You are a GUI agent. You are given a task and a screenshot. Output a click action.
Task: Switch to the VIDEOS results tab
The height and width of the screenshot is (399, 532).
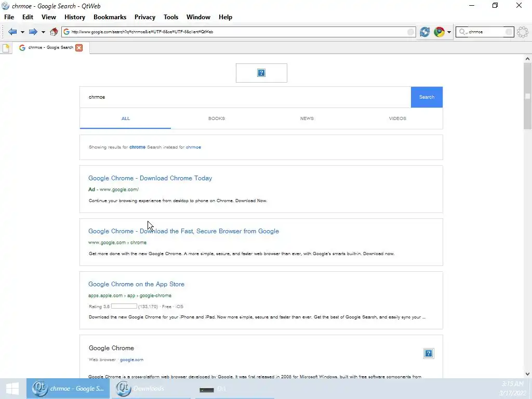pyautogui.click(x=397, y=118)
